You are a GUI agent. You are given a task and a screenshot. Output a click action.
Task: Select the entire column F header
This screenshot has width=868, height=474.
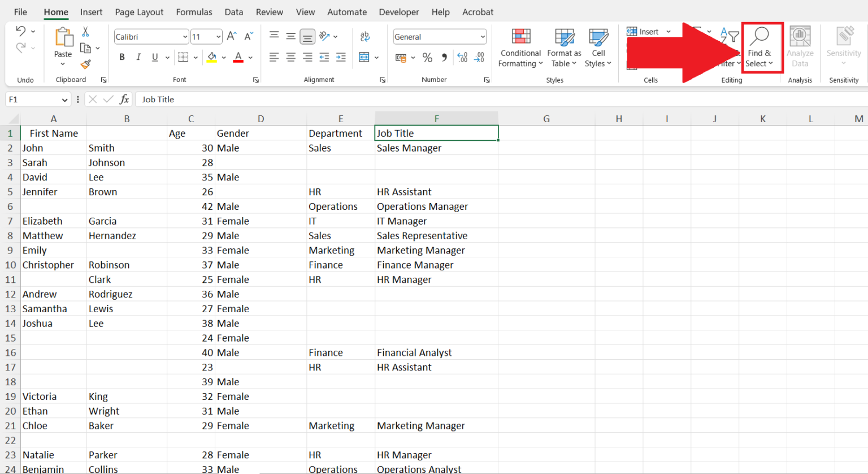436,119
